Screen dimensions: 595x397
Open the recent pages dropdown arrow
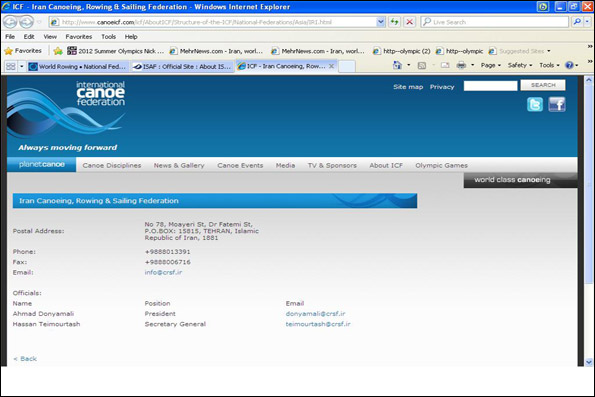coord(39,22)
